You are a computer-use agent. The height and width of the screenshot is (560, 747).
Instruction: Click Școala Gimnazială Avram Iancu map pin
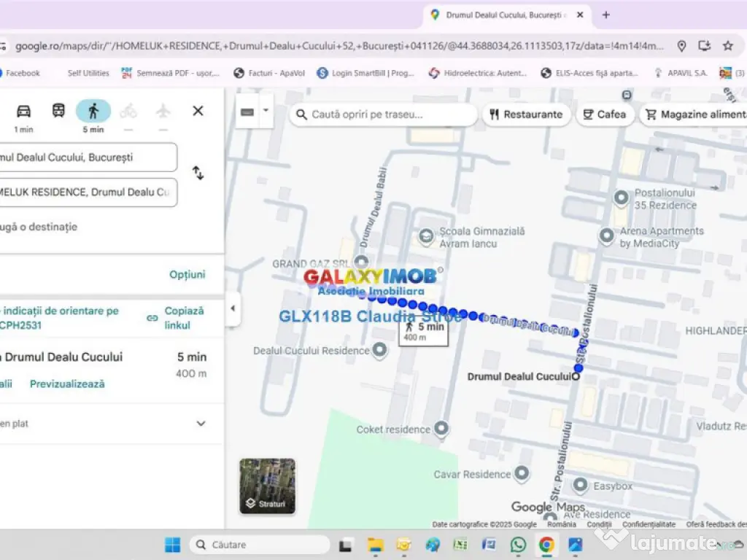click(427, 237)
